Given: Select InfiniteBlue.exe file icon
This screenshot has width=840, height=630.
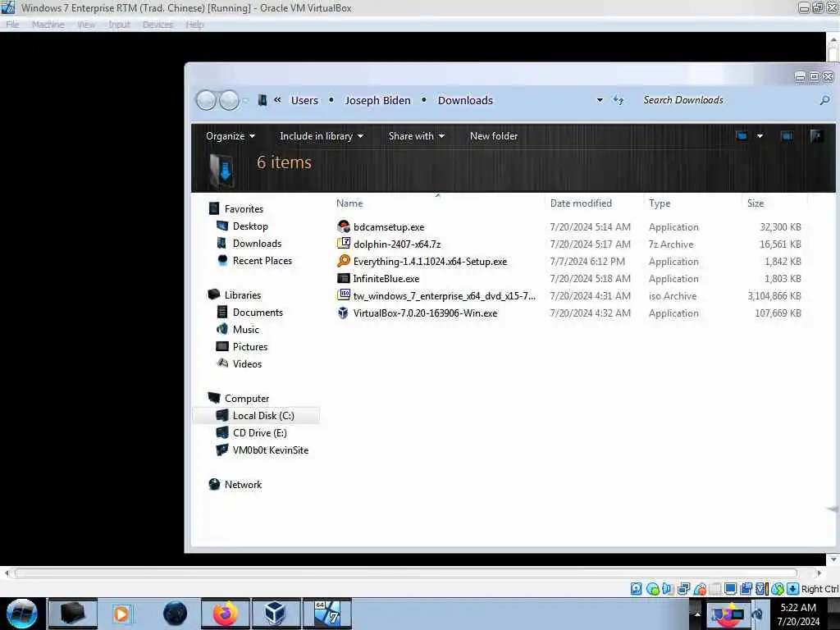Looking at the screenshot, I should pos(344,278).
